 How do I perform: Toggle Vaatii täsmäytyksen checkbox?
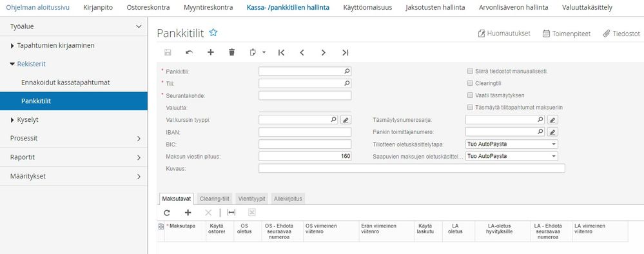(470, 95)
